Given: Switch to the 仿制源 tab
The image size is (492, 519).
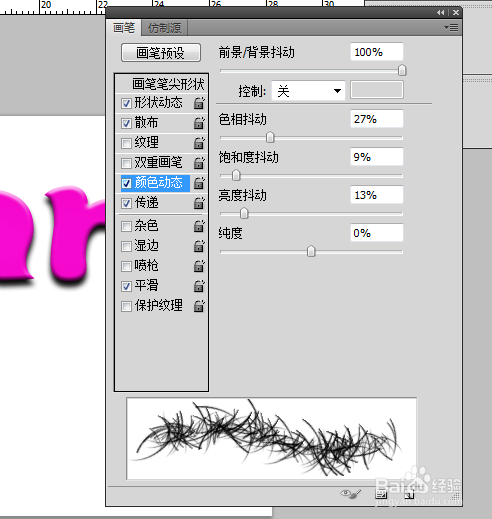Looking at the screenshot, I should tap(164, 28).
